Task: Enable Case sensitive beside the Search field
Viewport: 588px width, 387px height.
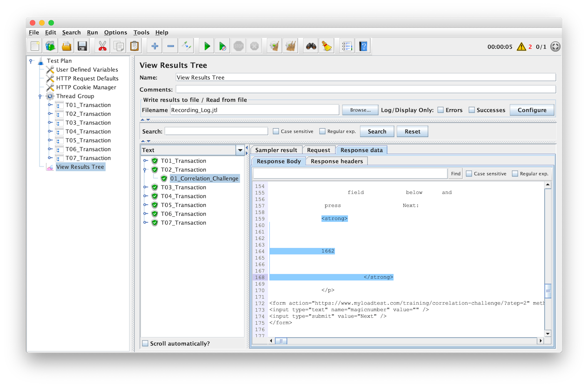Action: click(276, 132)
